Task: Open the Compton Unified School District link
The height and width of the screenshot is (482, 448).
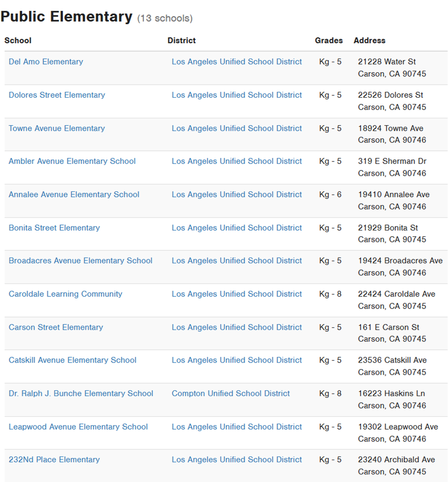Action: coord(231,394)
